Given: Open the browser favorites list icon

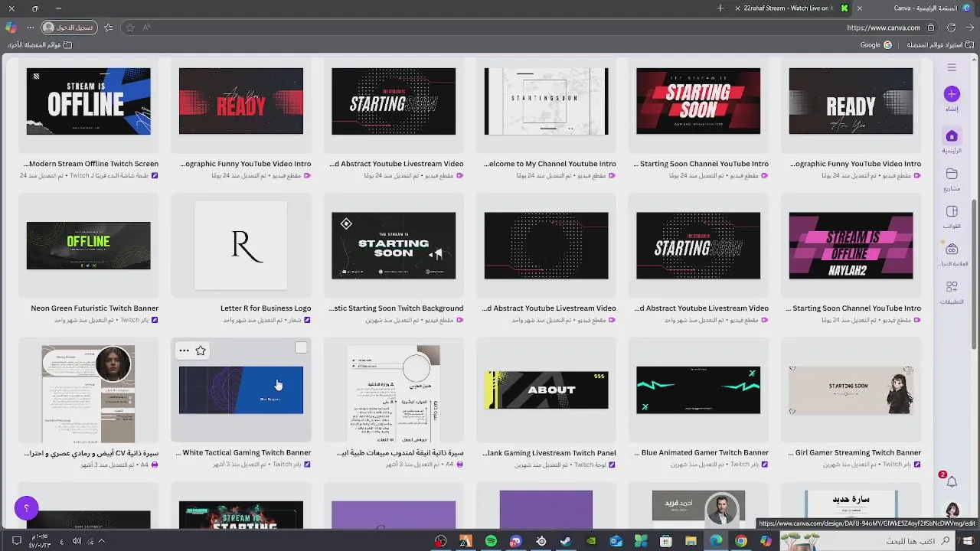Looking at the screenshot, I should [x=108, y=28].
